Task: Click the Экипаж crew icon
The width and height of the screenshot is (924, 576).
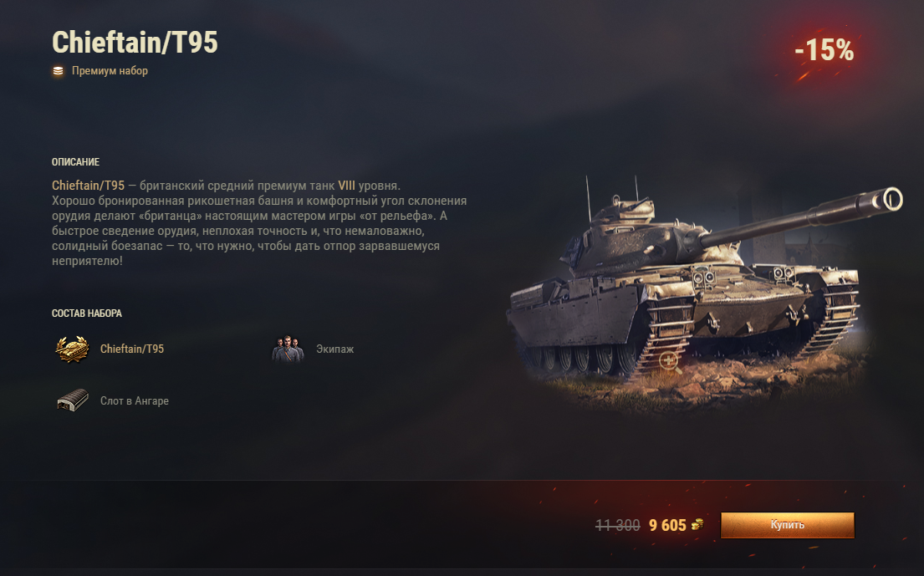Action: (x=288, y=349)
